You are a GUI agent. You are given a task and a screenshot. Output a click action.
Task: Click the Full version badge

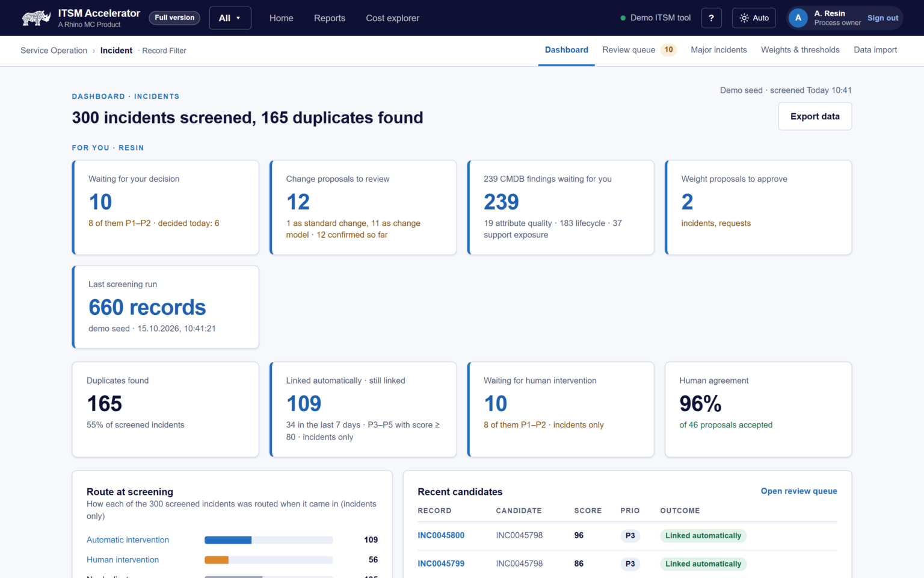click(174, 18)
